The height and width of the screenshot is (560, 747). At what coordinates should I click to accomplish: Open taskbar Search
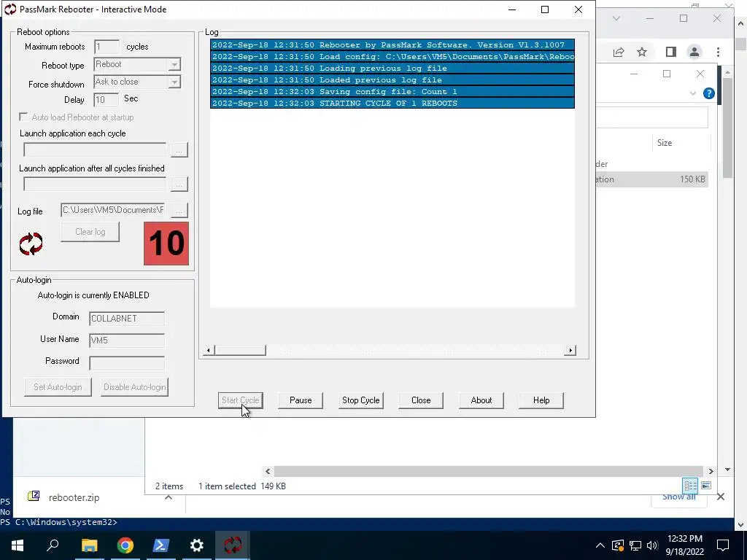(x=53, y=545)
